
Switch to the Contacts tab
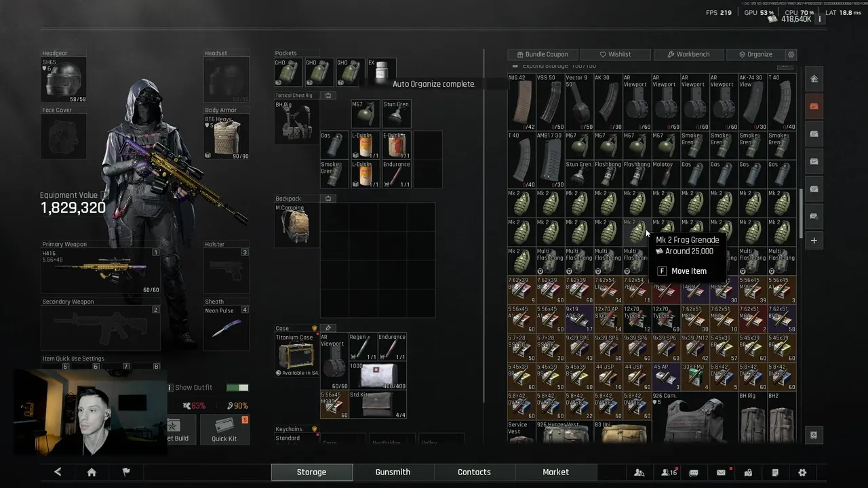474,472
